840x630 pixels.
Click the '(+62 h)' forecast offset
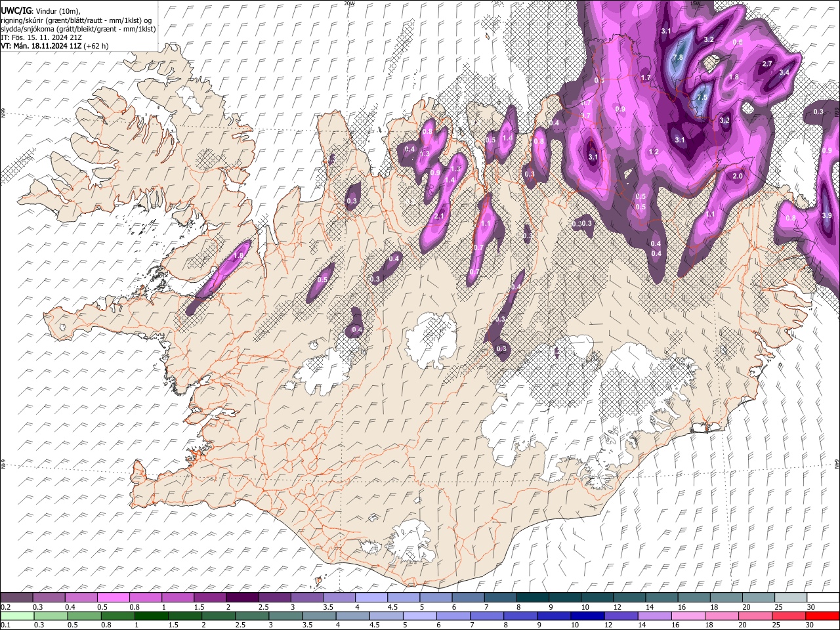[x=96, y=46]
